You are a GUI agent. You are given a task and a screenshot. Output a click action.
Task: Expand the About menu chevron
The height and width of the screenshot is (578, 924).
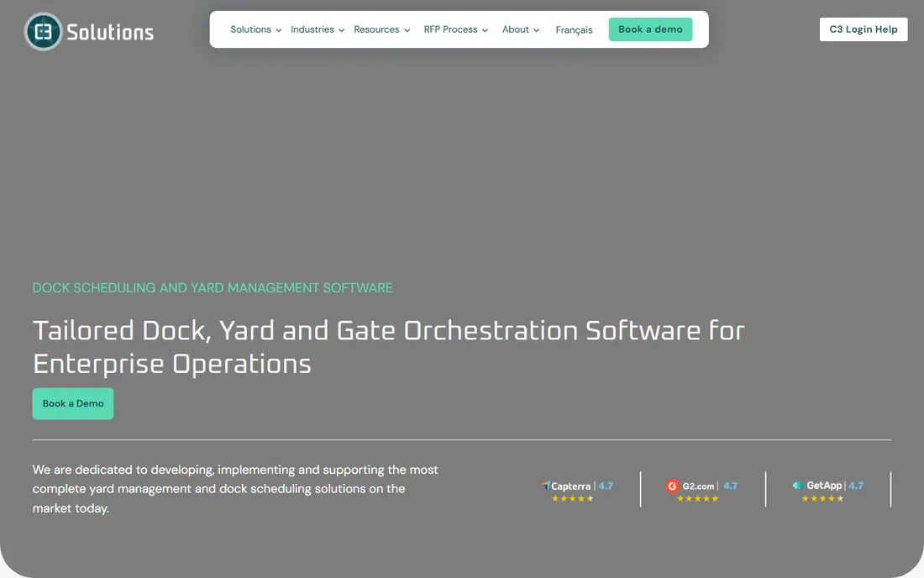click(536, 30)
